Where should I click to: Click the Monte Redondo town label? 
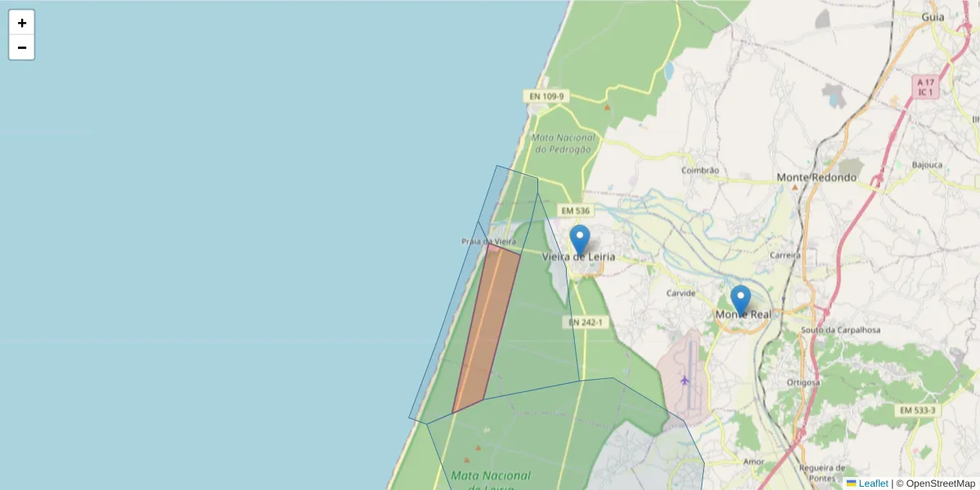pyautogui.click(x=816, y=176)
